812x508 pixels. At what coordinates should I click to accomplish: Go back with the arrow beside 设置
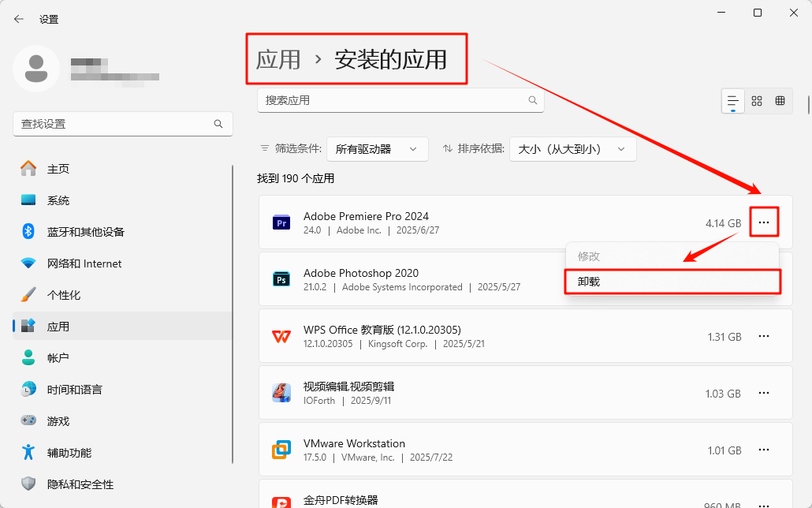click(x=19, y=19)
